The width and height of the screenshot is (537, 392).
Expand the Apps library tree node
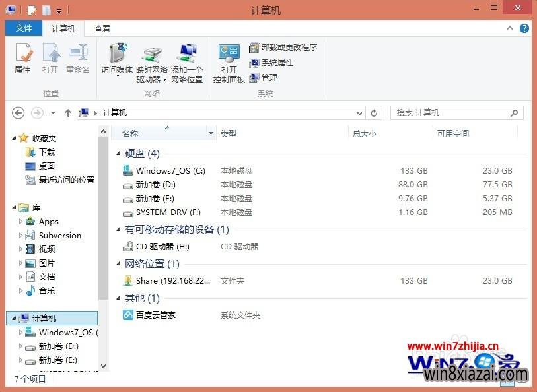pos(21,222)
